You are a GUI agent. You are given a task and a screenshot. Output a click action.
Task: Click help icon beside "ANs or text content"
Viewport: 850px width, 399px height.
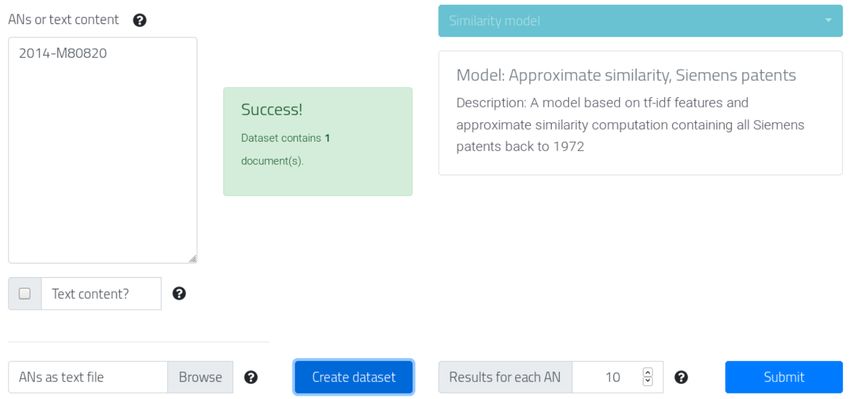(x=139, y=21)
